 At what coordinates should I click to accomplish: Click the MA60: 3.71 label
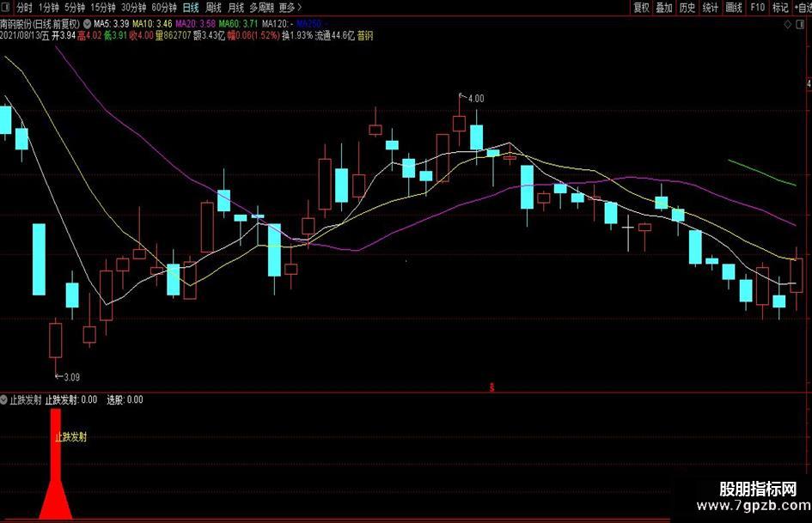pyautogui.click(x=238, y=23)
